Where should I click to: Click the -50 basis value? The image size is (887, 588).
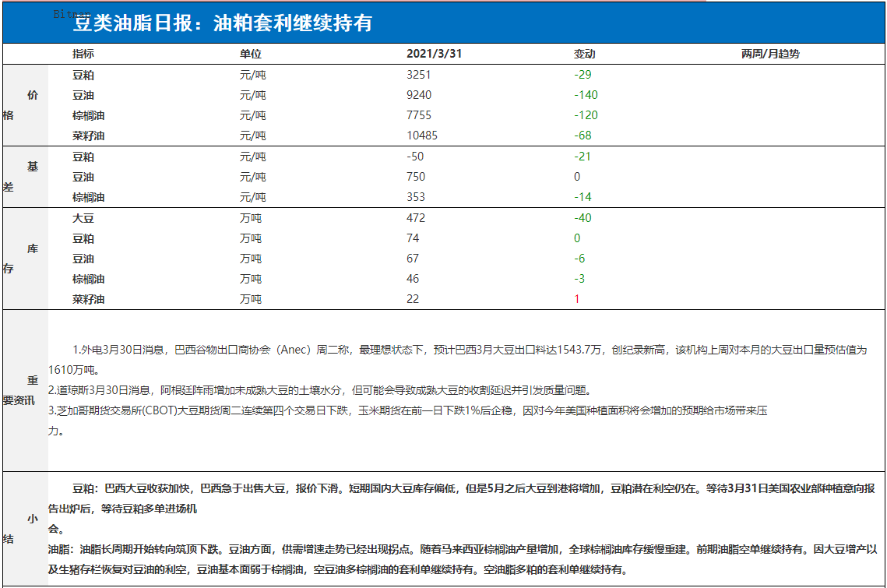pyautogui.click(x=414, y=157)
